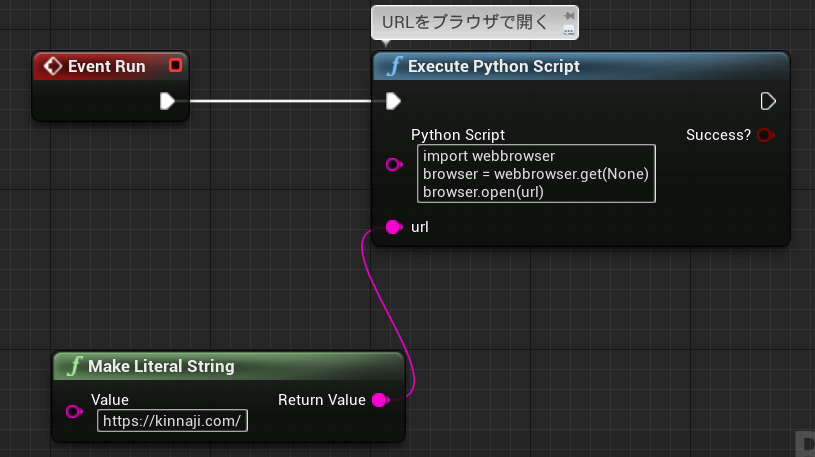Click the Event Run exec output pin
Screen dimensions: 815x457
pos(167,101)
